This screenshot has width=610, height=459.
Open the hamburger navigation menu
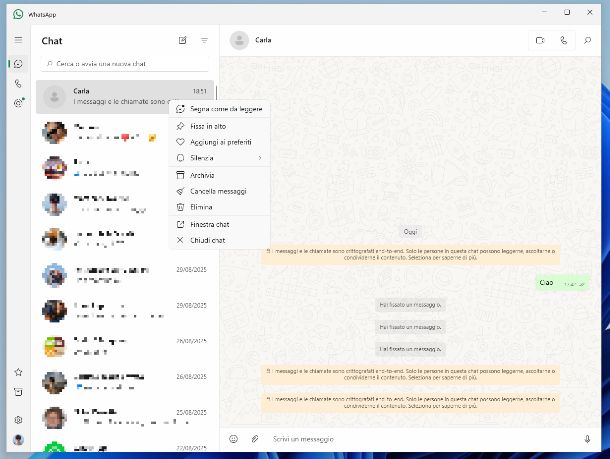coord(18,40)
